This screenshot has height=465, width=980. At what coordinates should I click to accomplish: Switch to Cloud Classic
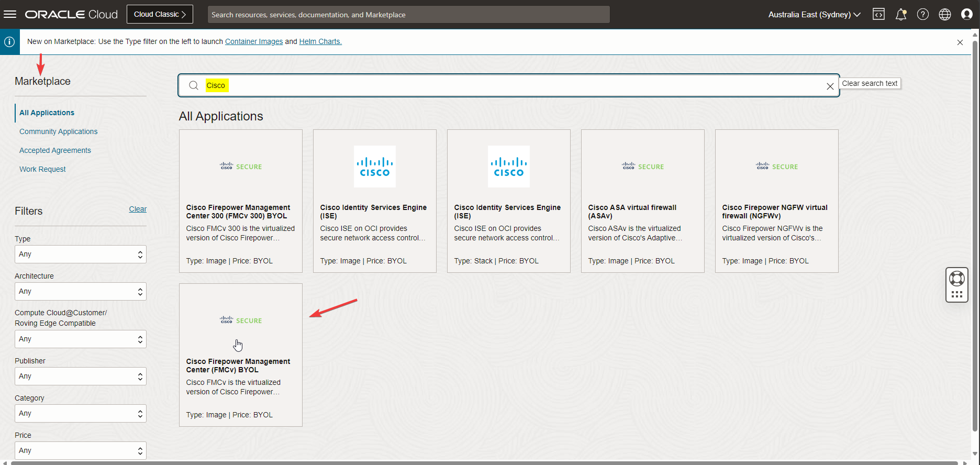tap(160, 14)
